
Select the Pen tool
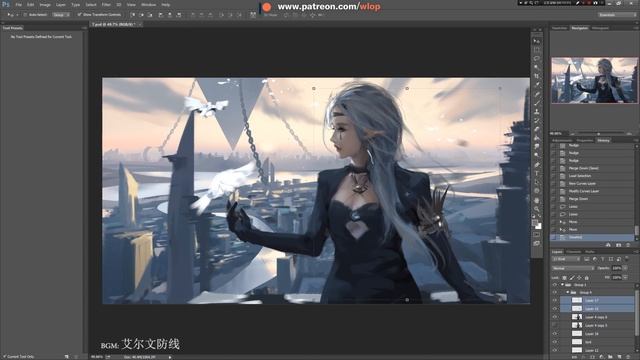[x=537, y=164]
